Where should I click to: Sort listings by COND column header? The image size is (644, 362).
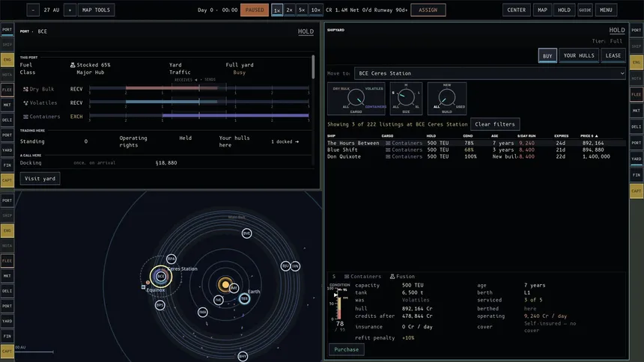[x=468, y=136]
